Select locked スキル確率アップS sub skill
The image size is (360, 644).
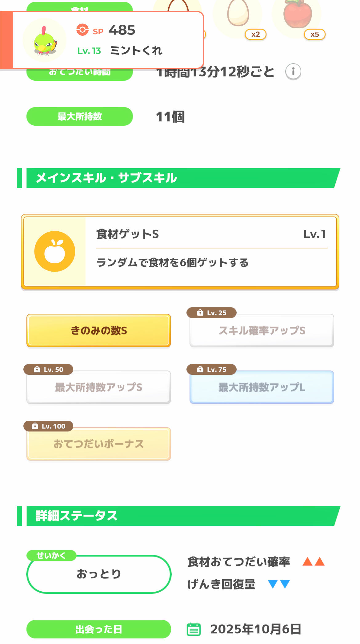tap(262, 330)
